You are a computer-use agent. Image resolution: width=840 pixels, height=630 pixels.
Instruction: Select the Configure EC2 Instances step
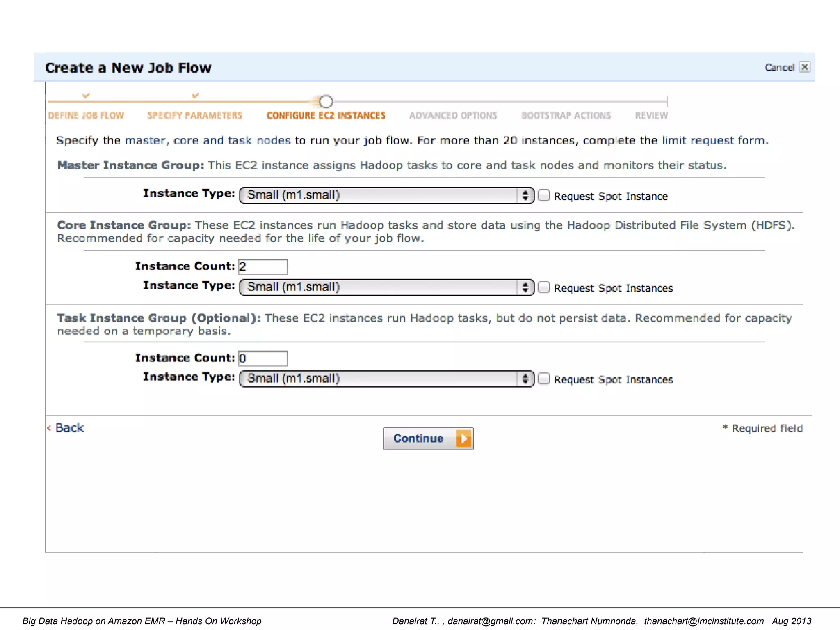tap(326, 116)
